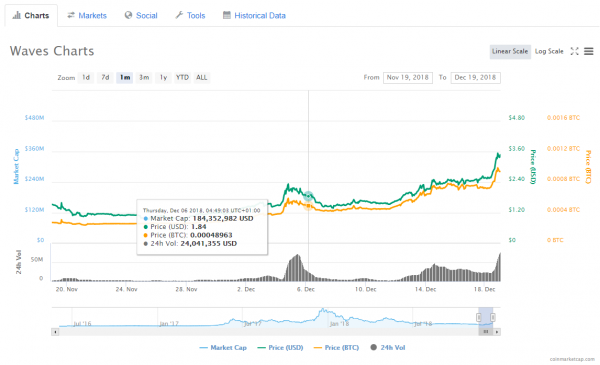Toggle Market Cap series in legend

click(223, 347)
